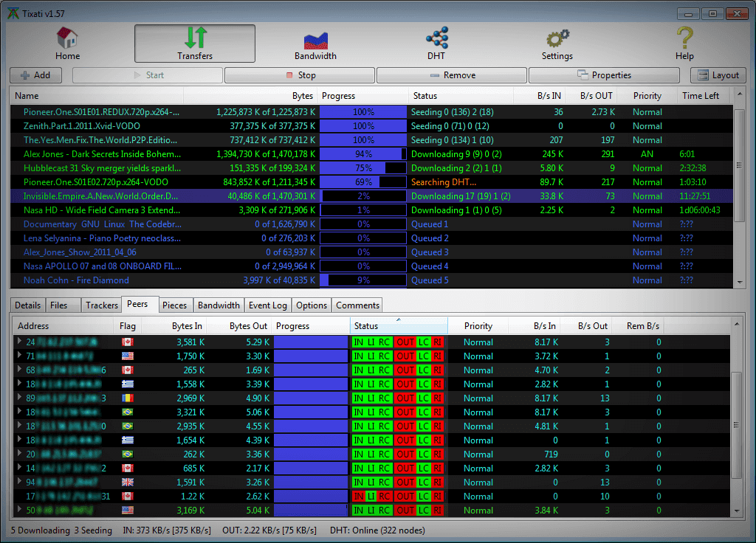Open the Settings gears icon

pyautogui.click(x=557, y=38)
